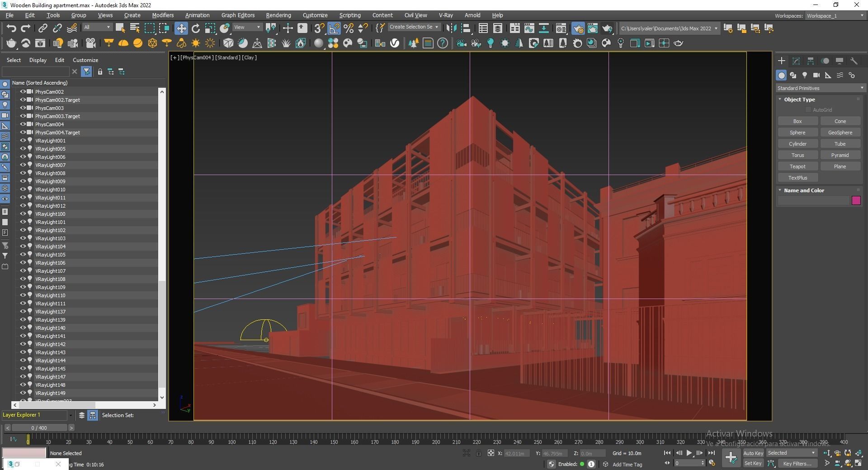Activate the Select and Move tool
This screenshot has height=470, width=868.
coord(181,28)
